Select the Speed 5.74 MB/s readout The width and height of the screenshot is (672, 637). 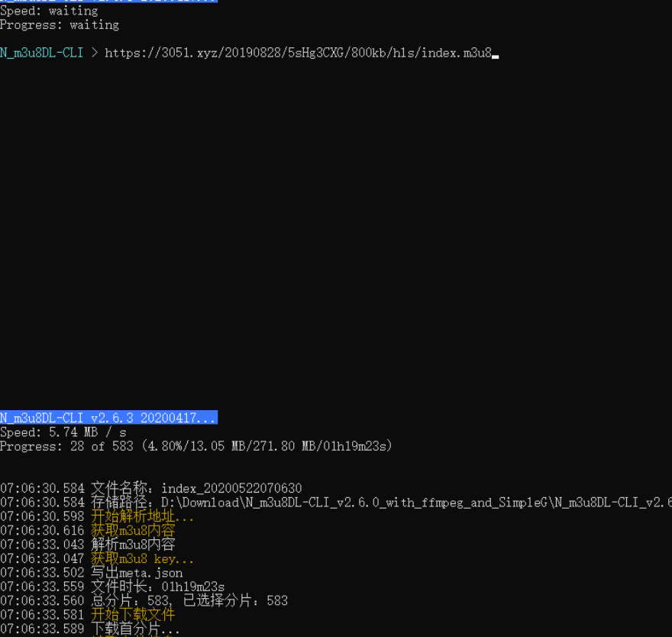[61, 432]
